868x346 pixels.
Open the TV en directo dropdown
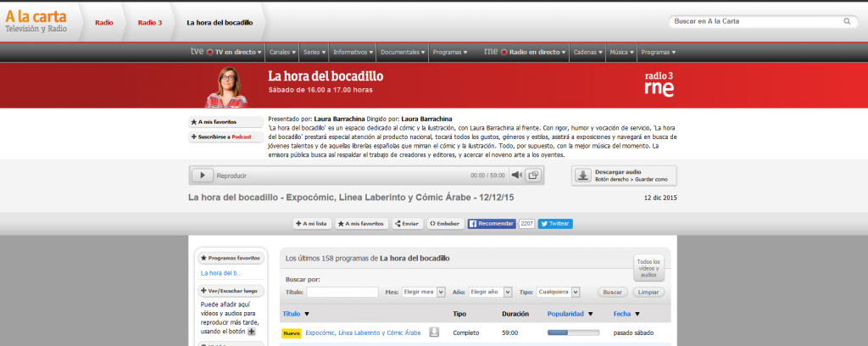click(238, 52)
